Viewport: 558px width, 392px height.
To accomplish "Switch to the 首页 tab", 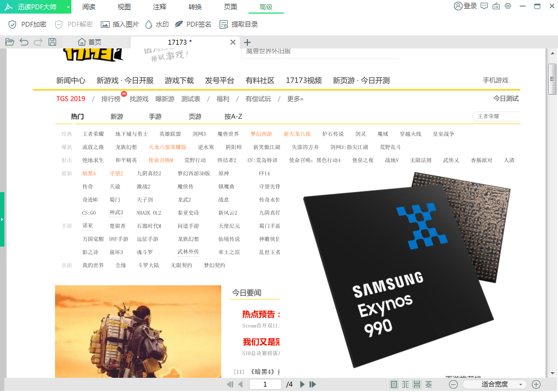I will [x=90, y=42].
